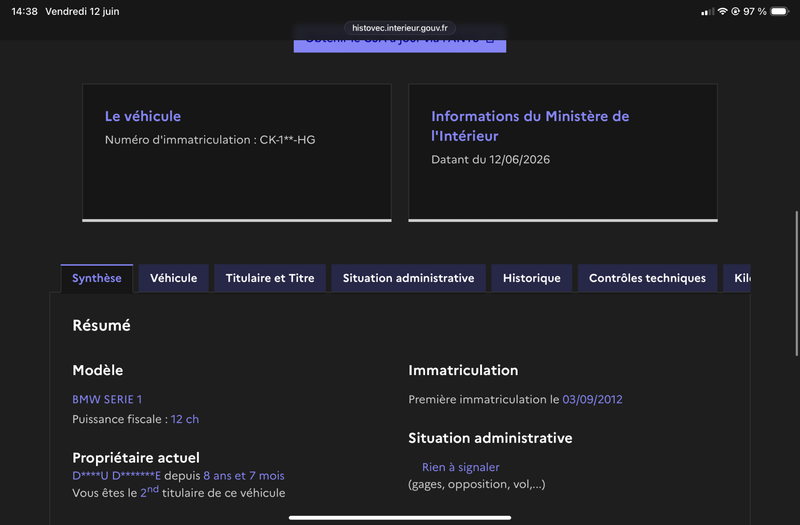Click the Rien à signaler status

[461, 467]
